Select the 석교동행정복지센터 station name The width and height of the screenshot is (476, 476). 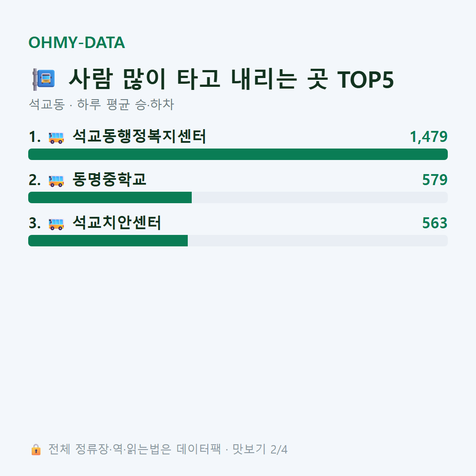tap(139, 136)
